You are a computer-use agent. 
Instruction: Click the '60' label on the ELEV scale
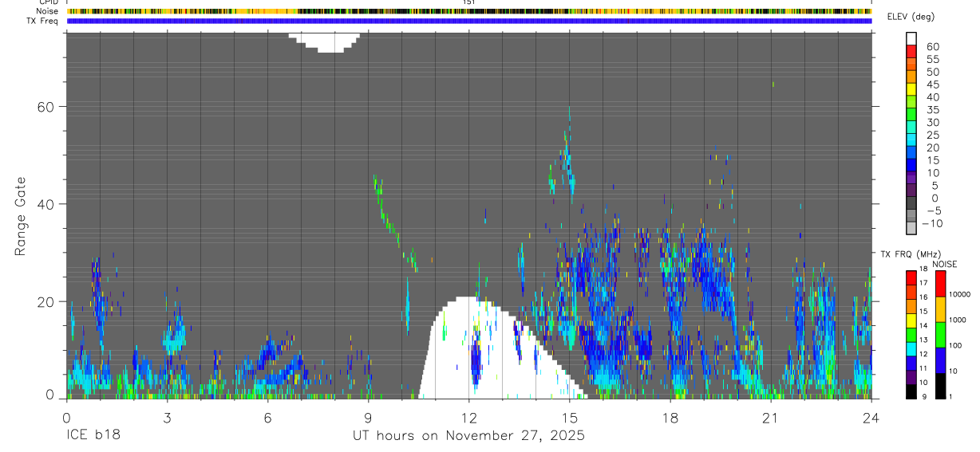(x=931, y=46)
